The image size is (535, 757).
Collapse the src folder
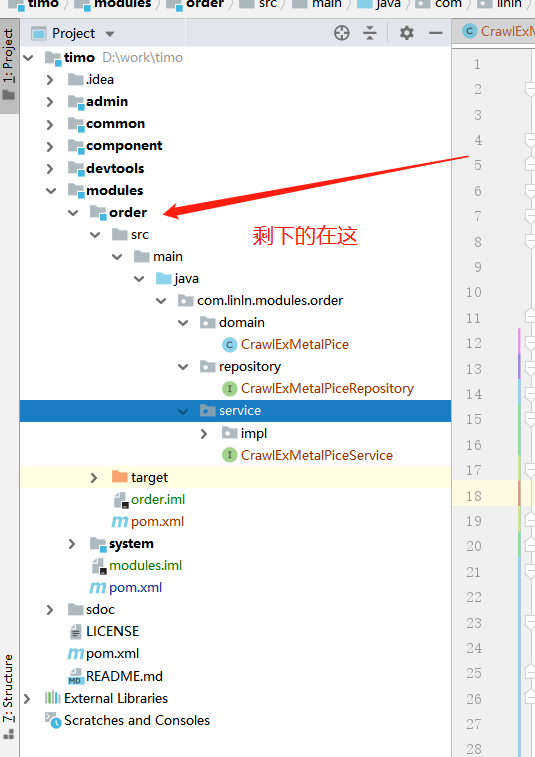click(95, 235)
